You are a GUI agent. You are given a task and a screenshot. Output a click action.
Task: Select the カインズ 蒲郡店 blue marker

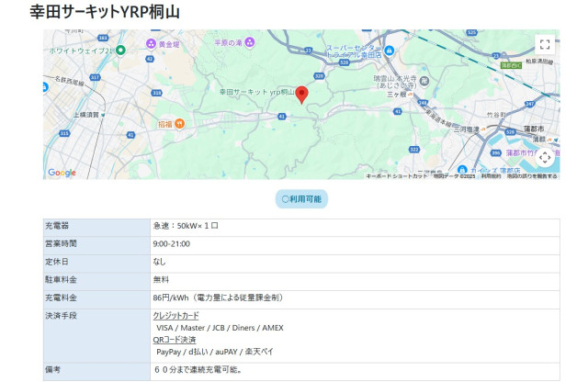[462, 170]
